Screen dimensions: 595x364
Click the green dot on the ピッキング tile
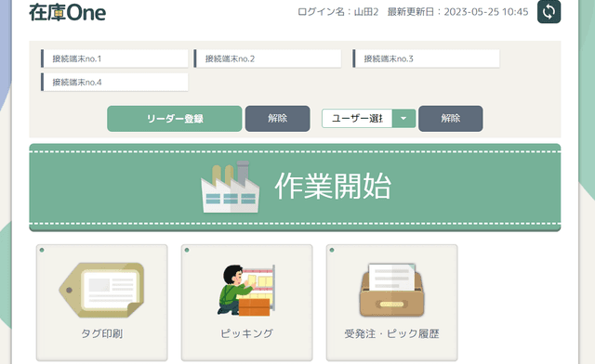[x=187, y=251]
